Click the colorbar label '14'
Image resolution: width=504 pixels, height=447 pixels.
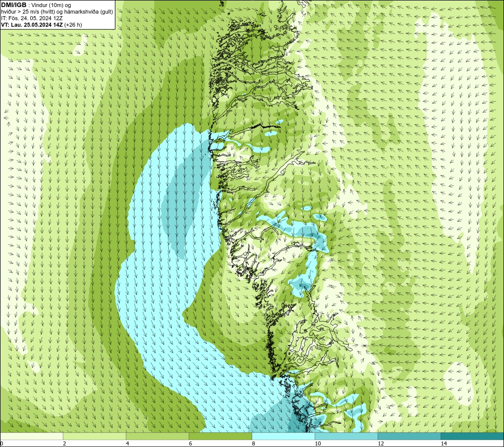click(444, 444)
